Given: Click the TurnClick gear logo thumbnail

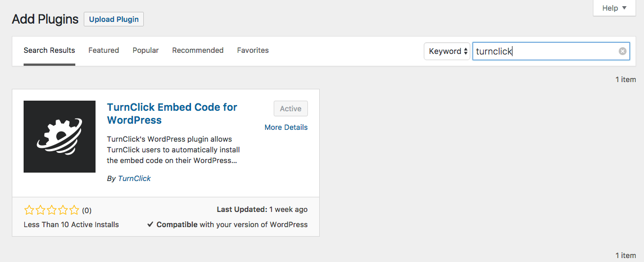Looking at the screenshot, I should point(60,136).
